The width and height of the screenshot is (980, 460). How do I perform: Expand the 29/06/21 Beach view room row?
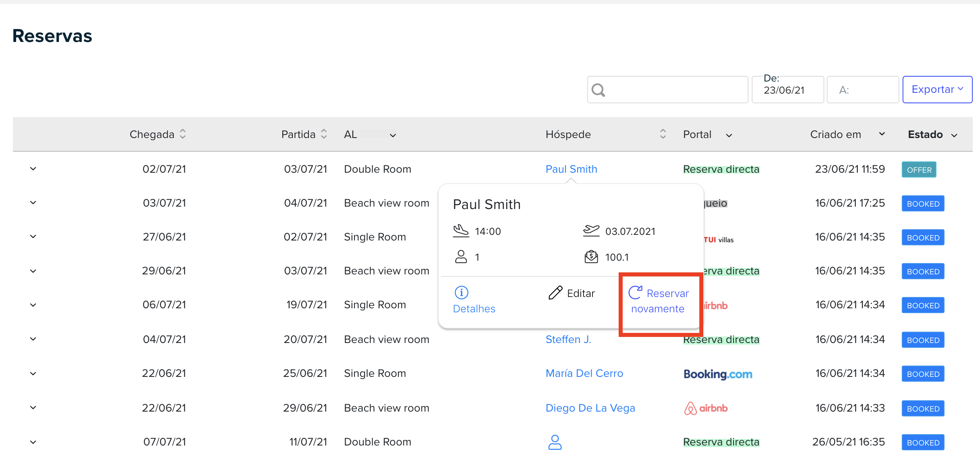tap(33, 271)
